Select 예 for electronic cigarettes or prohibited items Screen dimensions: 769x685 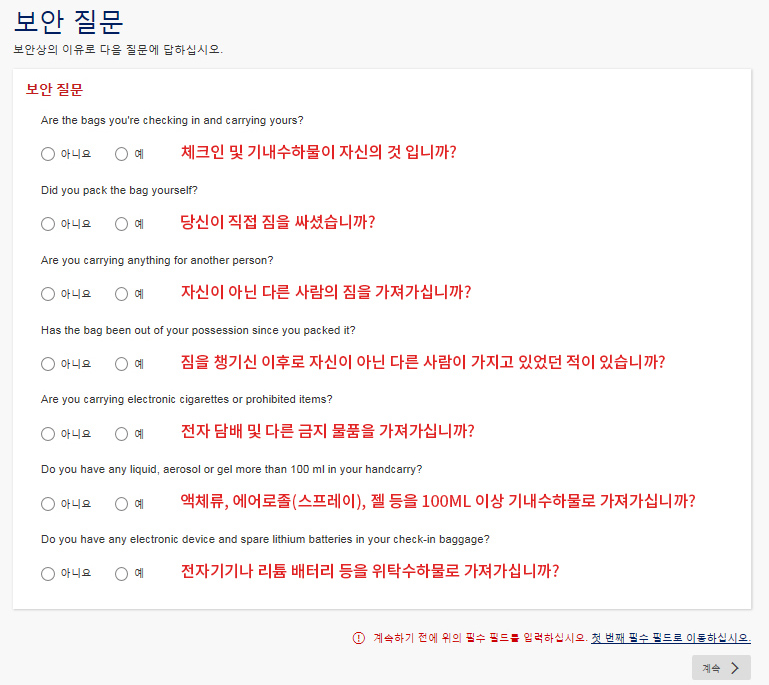pyautogui.click(x=121, y=434)
